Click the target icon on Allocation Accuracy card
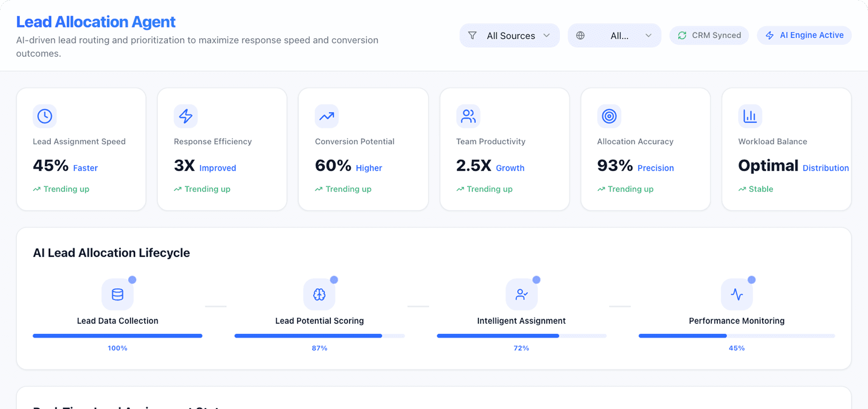This screenshot has width=868, height=409. tap(609, 116)
